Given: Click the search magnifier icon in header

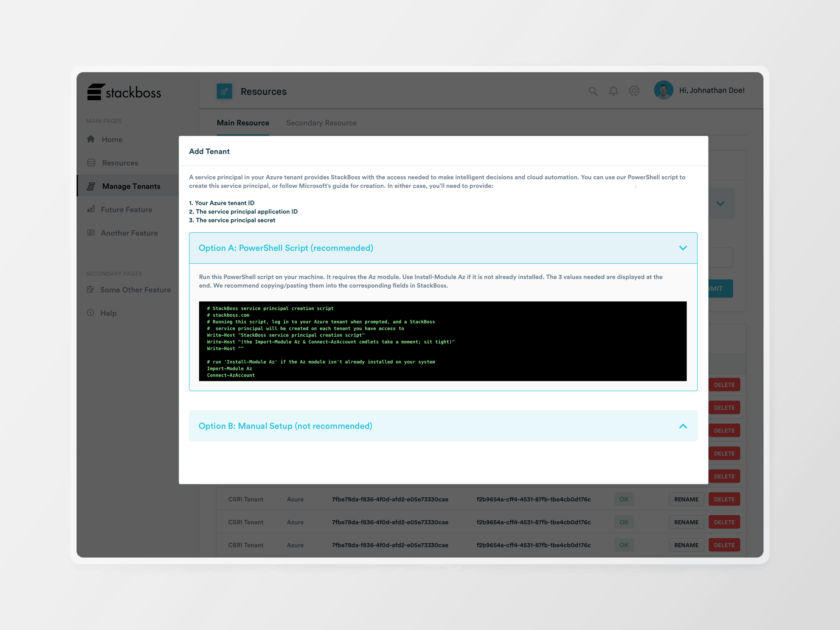Looking at the screenshot, I should (593, 91).
